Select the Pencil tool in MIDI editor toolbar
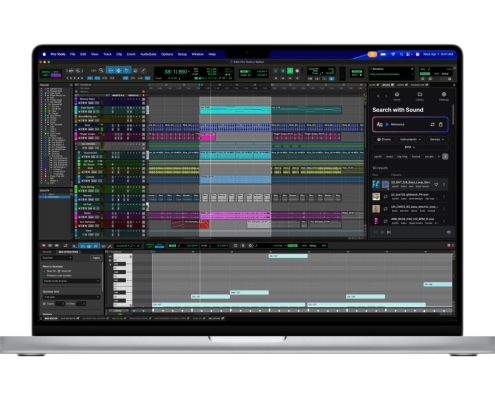Screen dimensions: 495x400 (110, 246)
